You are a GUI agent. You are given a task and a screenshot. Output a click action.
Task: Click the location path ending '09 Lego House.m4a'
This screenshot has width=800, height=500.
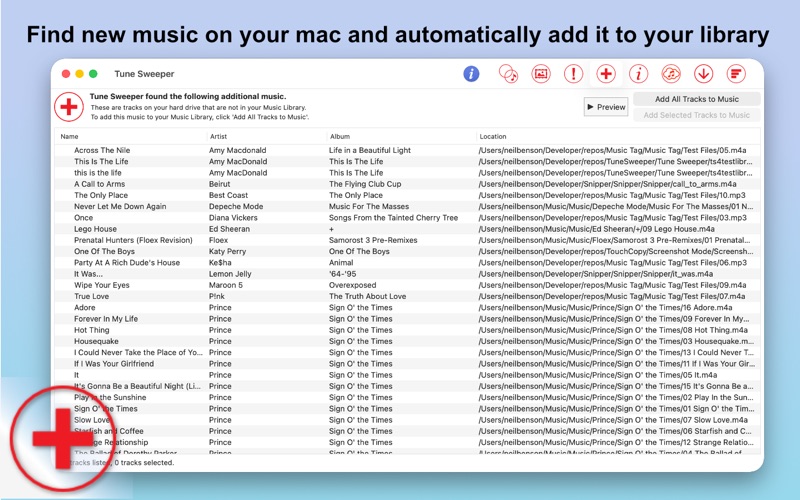[x=596, y=229]
